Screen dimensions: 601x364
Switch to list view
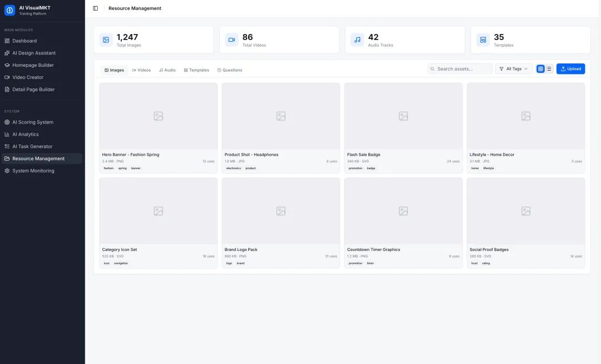(x=549, y=69)
